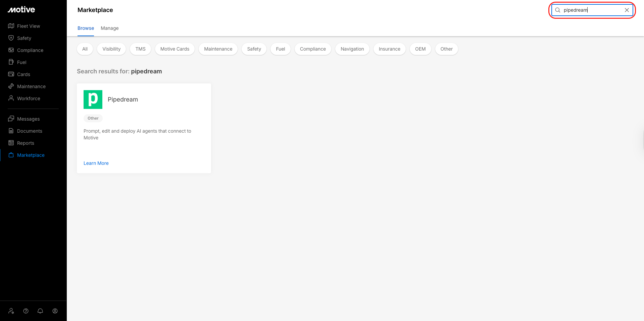This screenshot has width=644, height=321.
Task: Select the Browse tab
Action: click(x=86, y=28)
